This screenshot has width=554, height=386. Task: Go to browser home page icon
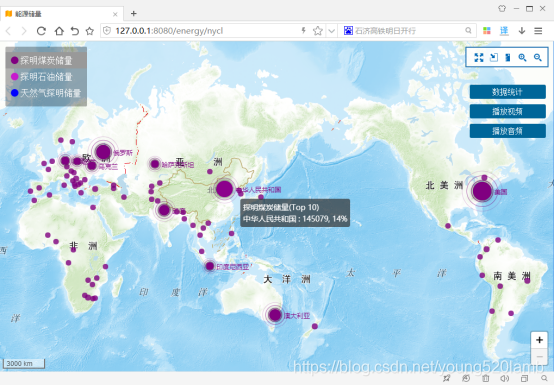coord(59,31)
